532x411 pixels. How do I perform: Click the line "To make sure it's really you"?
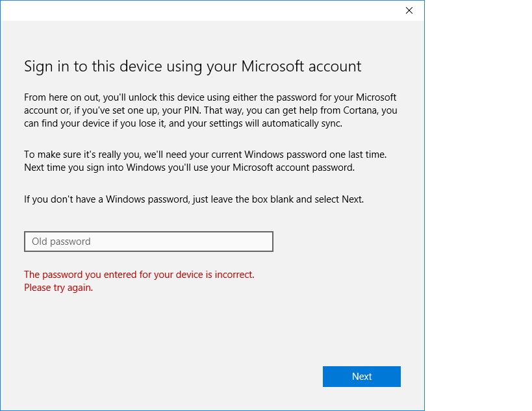point(205,155)
